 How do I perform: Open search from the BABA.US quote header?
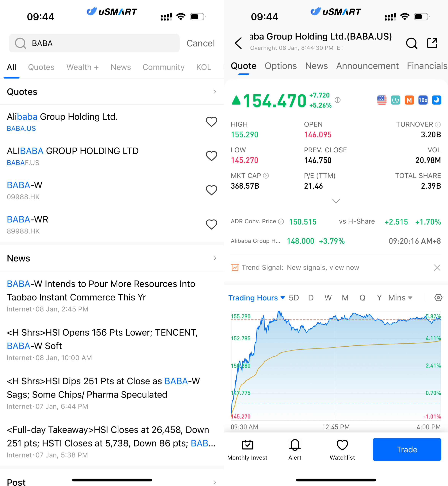pyautogui.click(x=411, y=43)
